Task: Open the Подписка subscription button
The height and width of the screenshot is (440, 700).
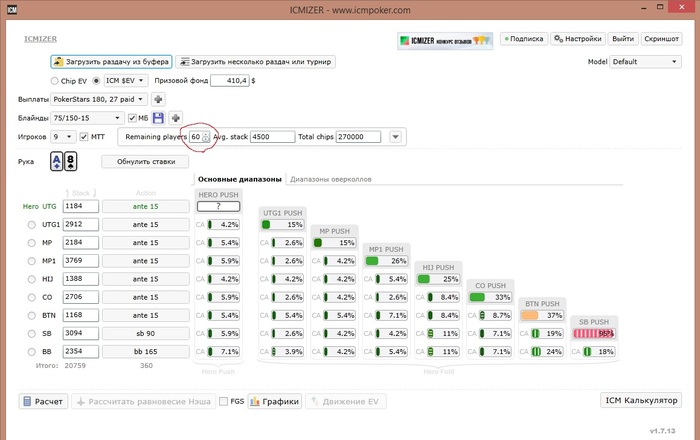Action: click(524, 39)
